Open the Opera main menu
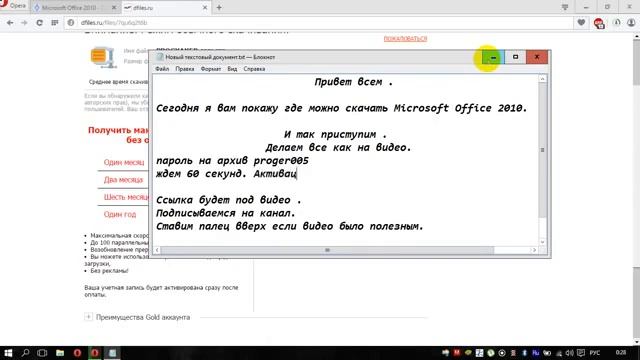Viewport: 640px width, 360px height. [x=13, y=6]
